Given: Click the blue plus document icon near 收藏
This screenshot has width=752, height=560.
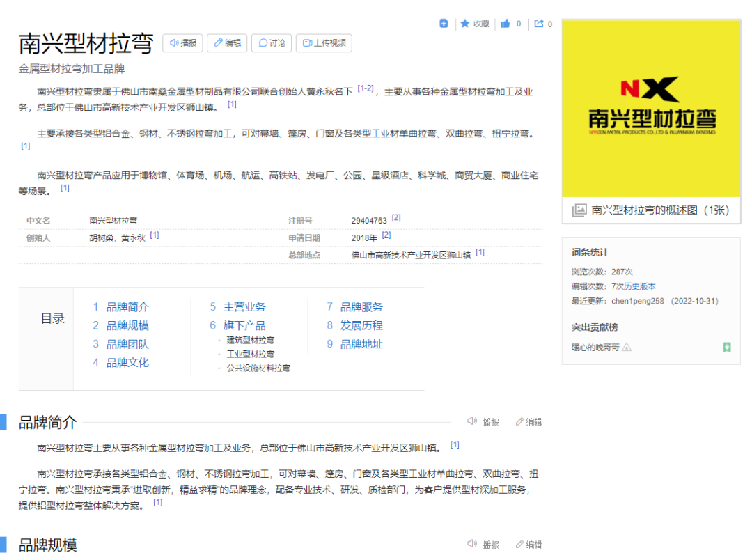Looking at the screenshot, I should (444, 23).
